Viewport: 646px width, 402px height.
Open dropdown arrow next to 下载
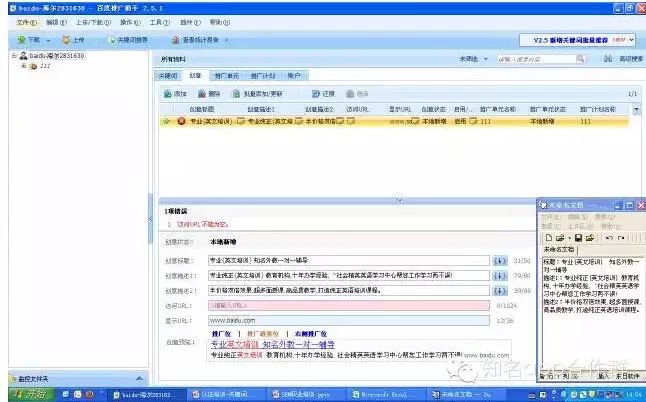(x=48, y=40)
